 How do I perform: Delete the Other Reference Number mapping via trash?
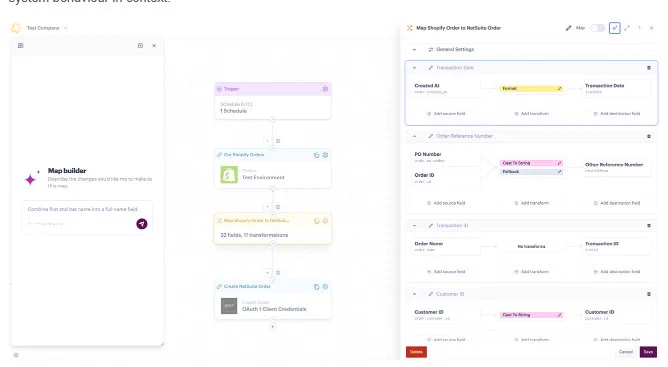649,136
